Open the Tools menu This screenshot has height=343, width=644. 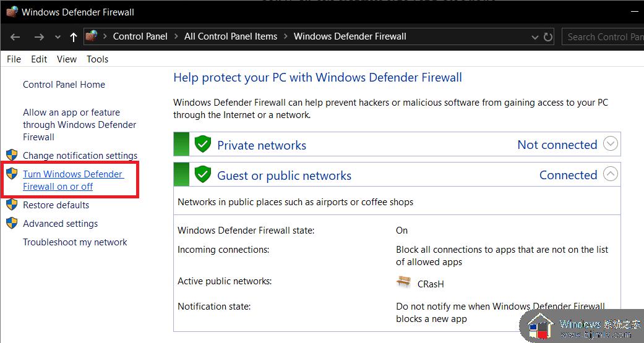tap(97, 59)
